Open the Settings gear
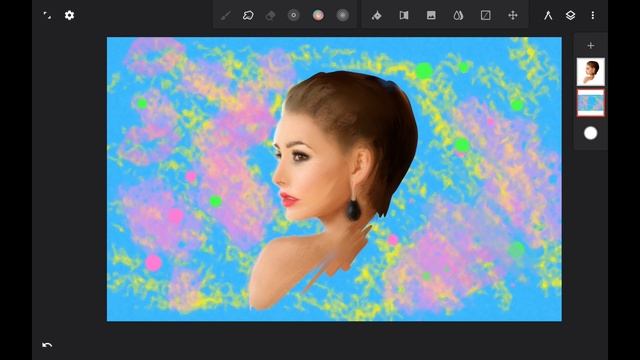Screen dimensions: 640x360 (69, 16)
